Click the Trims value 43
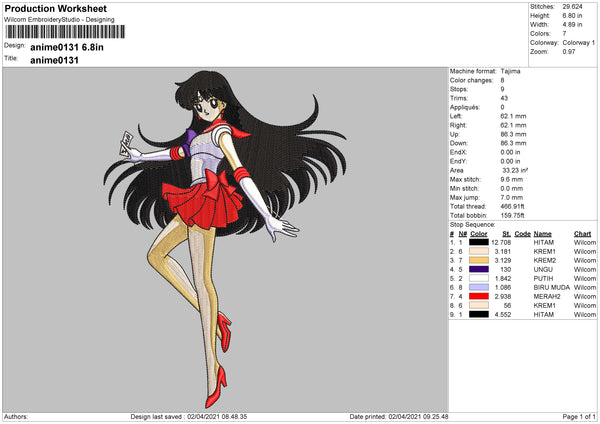 point(504,98)
